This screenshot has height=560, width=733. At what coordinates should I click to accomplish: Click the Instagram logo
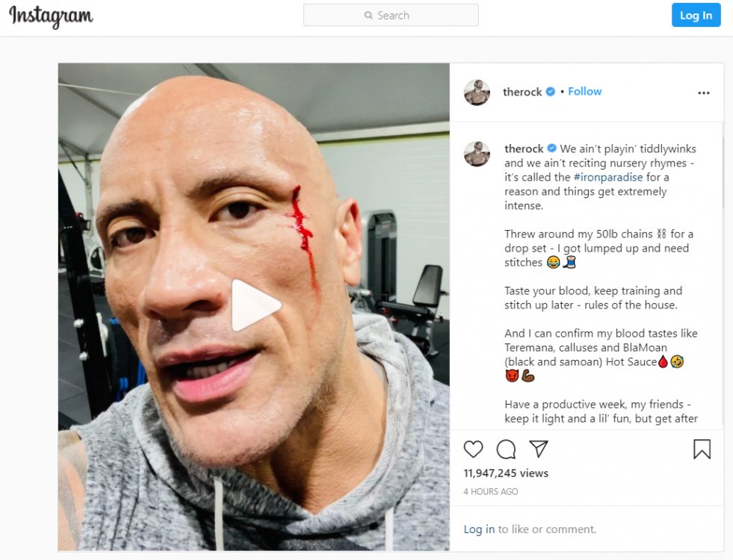click(51, 16)
